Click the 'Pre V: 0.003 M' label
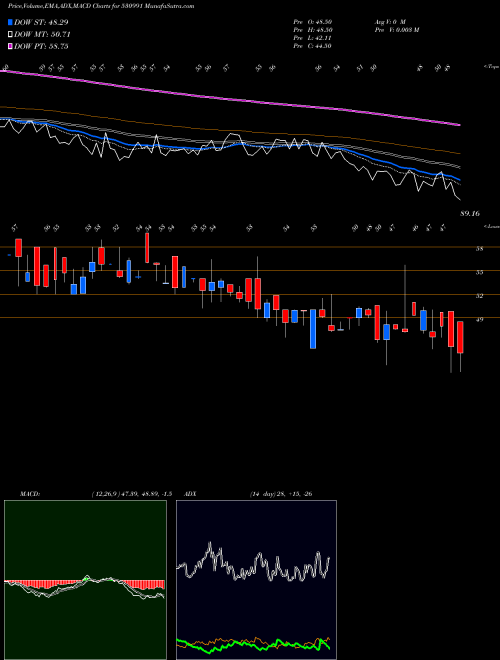This screenshot has width=500, height=660. tap(396, 30)
